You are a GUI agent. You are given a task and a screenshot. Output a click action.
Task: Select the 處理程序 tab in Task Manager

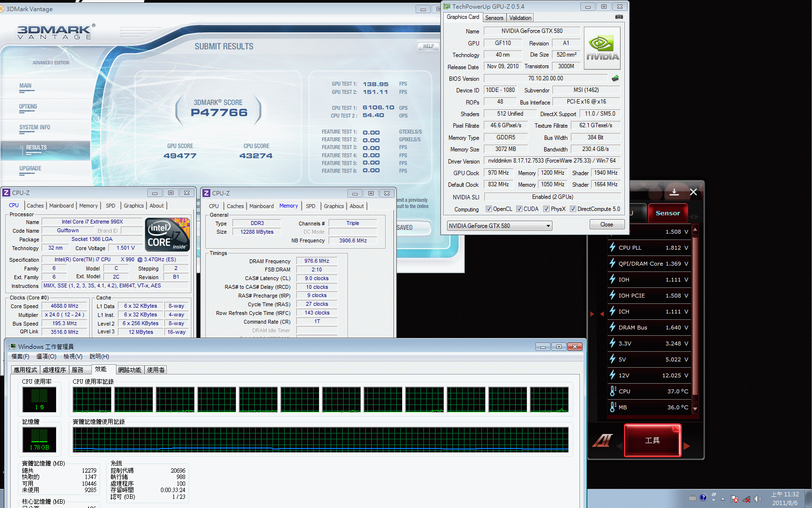pos(54,370)
